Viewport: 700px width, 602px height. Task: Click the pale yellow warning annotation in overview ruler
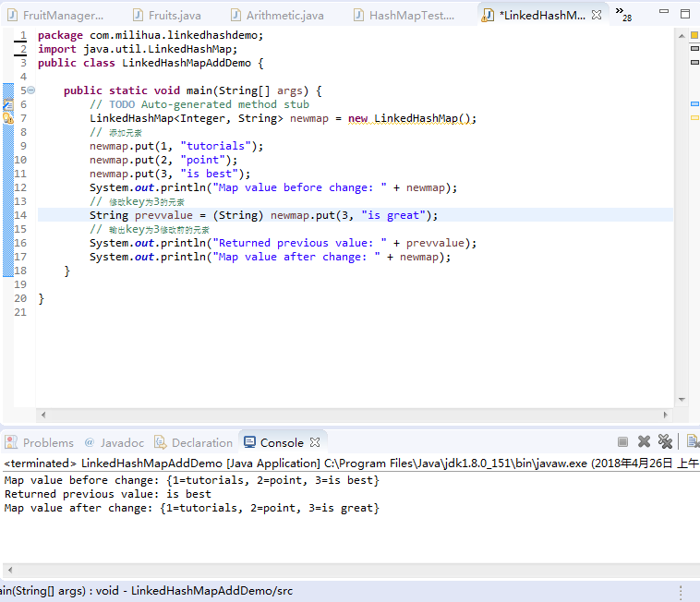point(694,118)
